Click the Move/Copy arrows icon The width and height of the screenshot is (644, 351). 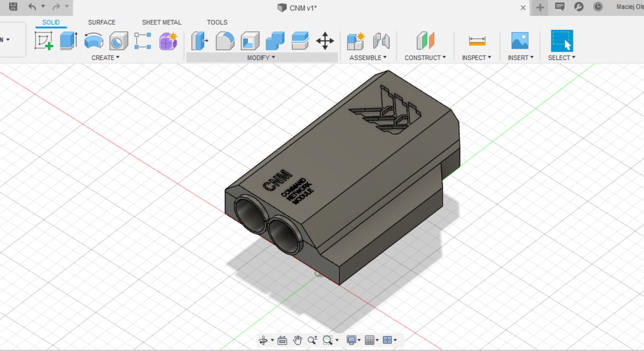click(325, 41)
